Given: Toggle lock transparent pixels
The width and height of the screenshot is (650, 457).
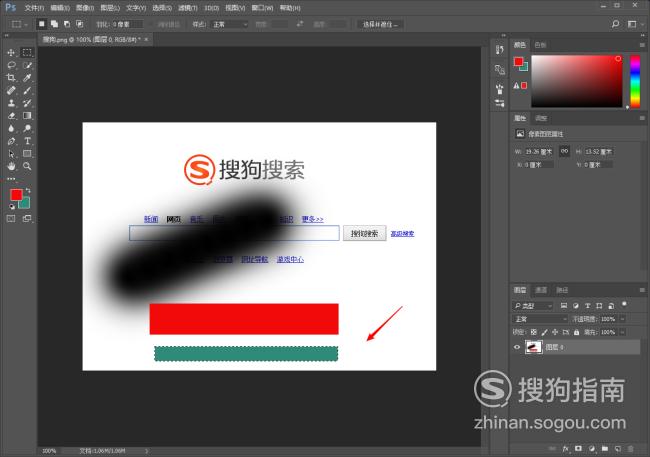Looking at the screenshot, I should pyautogui.click(x=534, y=332).
